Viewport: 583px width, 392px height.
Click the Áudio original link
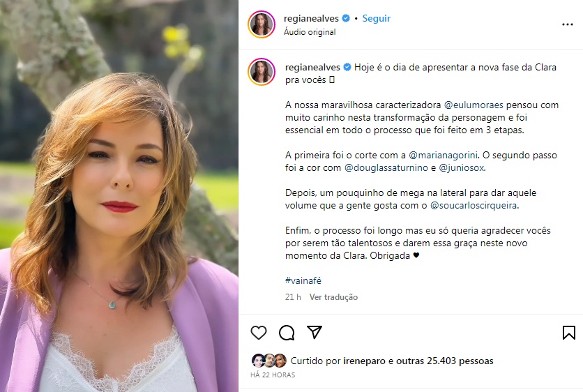[x=310, y=32]
